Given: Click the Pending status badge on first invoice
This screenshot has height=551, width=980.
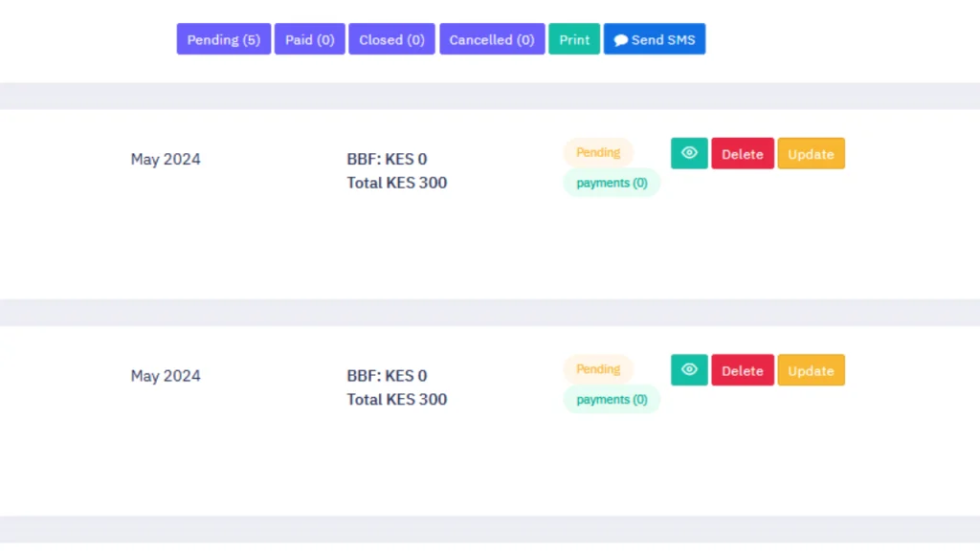Looking at the screenshot, I should (x=598, y=152).
